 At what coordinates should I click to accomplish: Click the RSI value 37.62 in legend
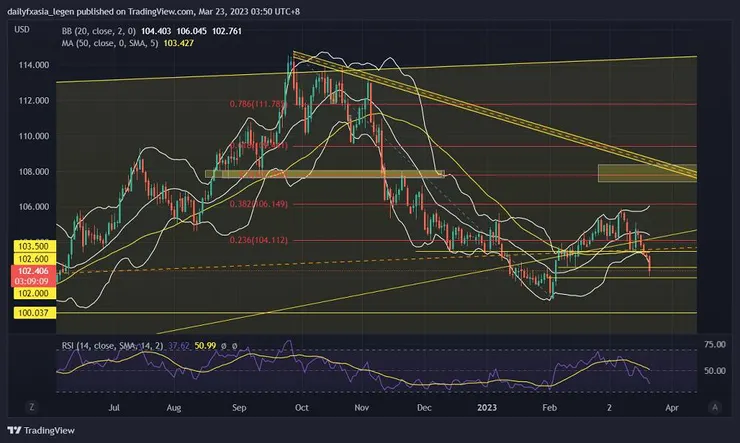(179, 346)
